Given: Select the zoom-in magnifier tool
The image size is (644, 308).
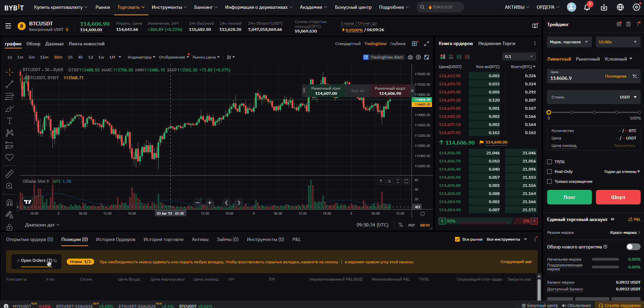Looking at the screenshot, I should pos(9,186).
